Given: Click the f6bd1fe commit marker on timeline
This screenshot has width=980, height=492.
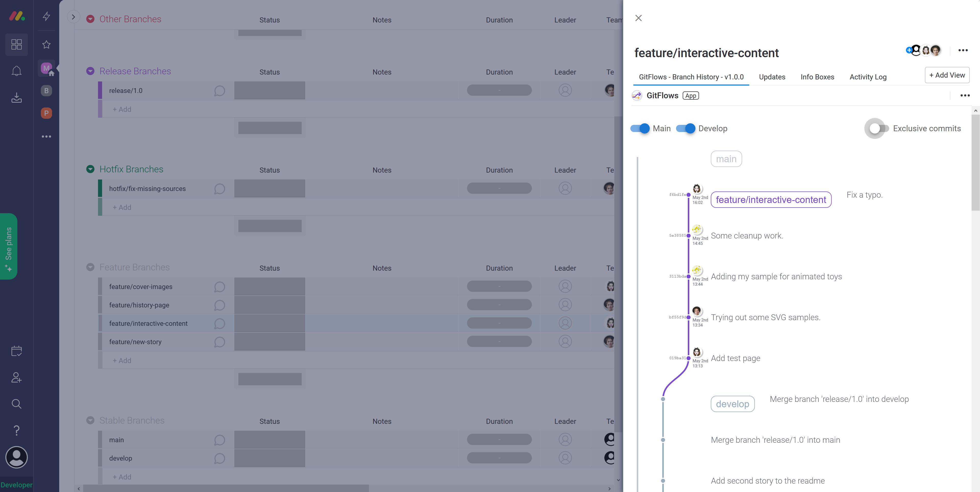Looking at the screenshot, I should (688, 195).
